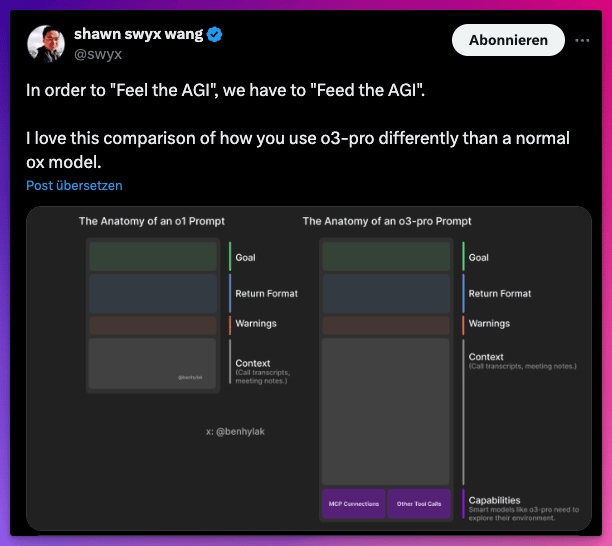Open the three-dot more options menu

click(582, 40)
